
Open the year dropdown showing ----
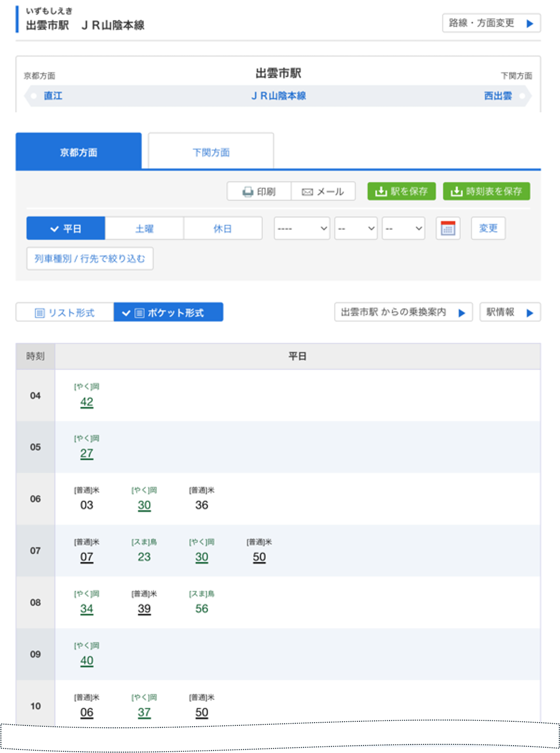(x=302, y=228)
